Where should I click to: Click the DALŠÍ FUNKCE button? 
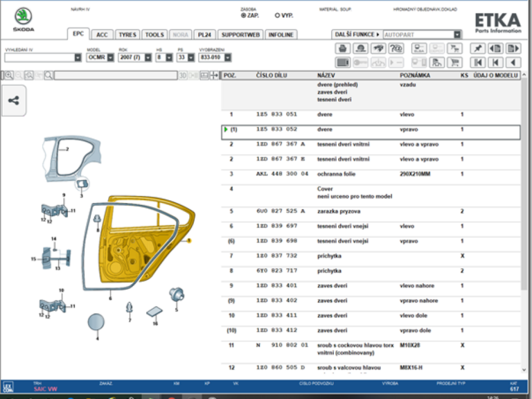pyautogui.click(x=356, y=34)
